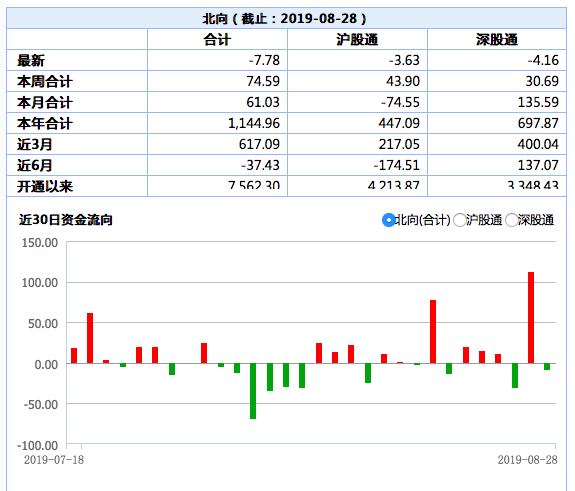Click the deepest green bar near -70
The image size is (575, 491).
[x=253, y=391]
